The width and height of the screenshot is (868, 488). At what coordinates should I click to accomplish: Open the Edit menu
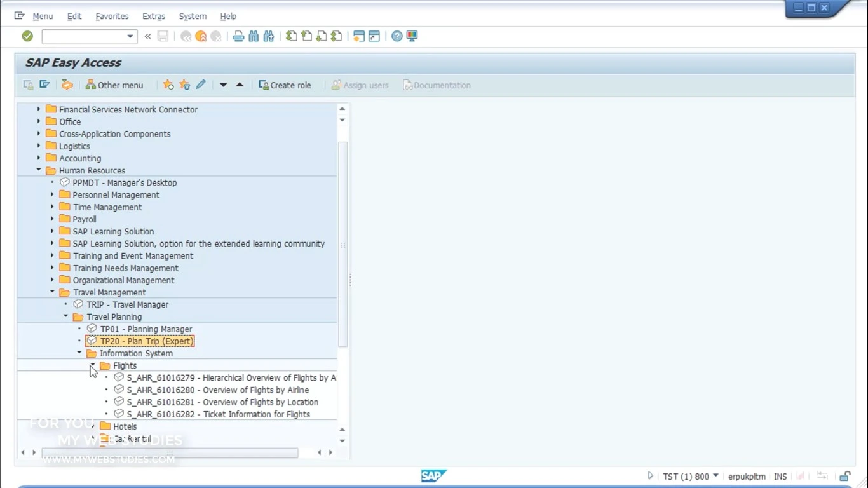pos(74,17)
